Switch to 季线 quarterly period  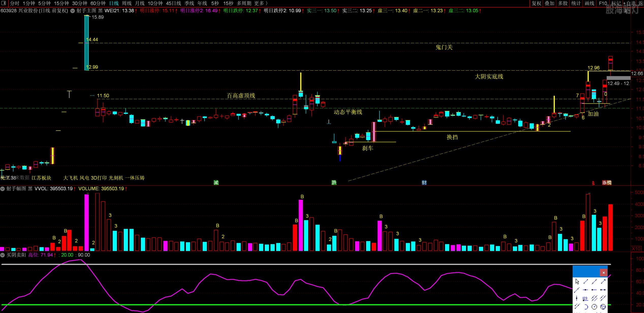[189, 3]
